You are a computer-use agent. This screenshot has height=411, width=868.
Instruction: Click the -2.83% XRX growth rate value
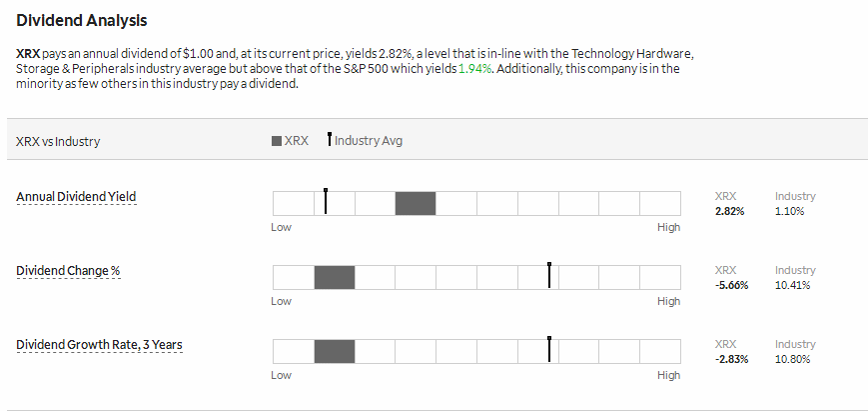tap(731, 359)
